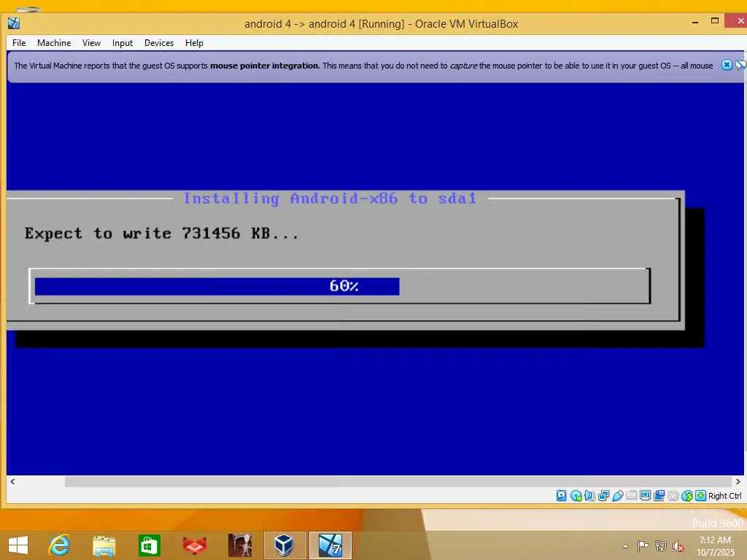Show hidden system tray icons
Screen dimensions: 747x560
(x=625, y=546)
